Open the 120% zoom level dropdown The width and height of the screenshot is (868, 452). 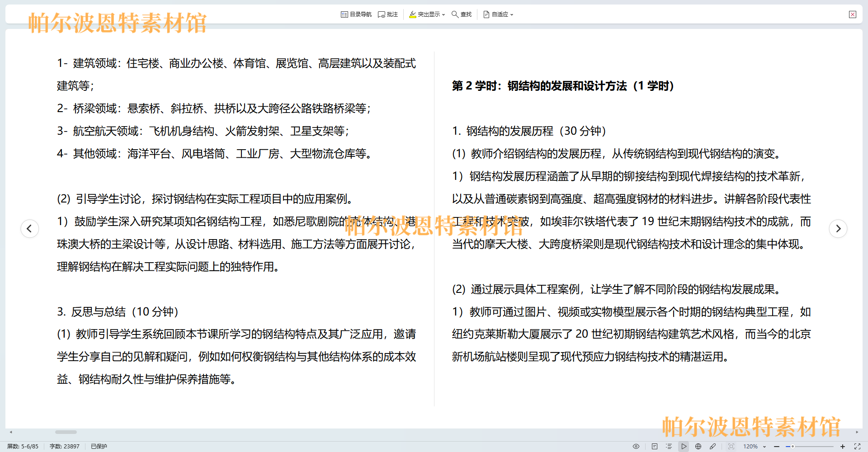tap(755, 447)
